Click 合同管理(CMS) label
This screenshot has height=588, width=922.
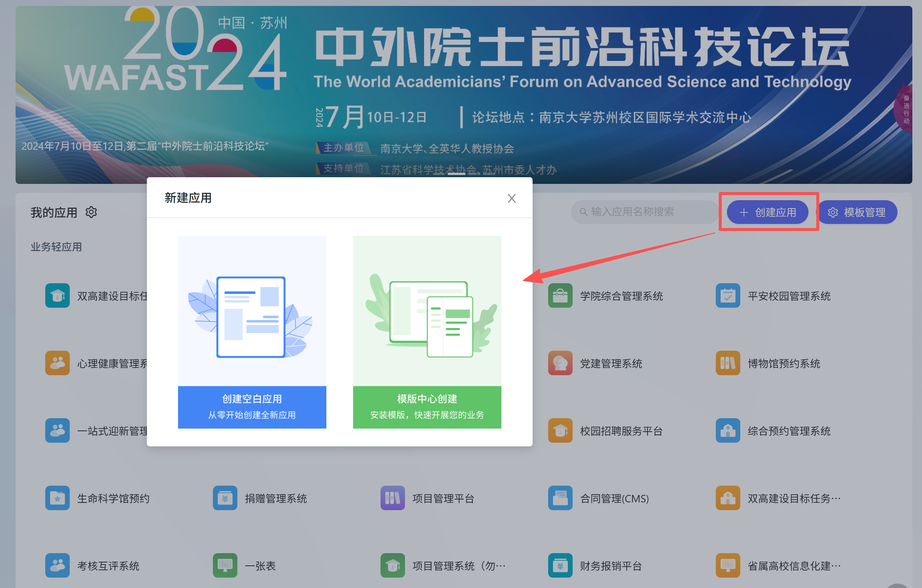615,498
